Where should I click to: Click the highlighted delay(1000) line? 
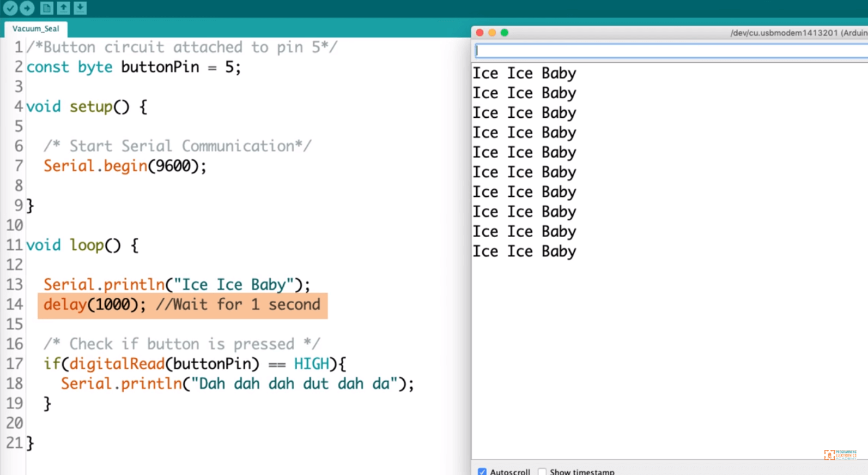[x=183, y=305]
